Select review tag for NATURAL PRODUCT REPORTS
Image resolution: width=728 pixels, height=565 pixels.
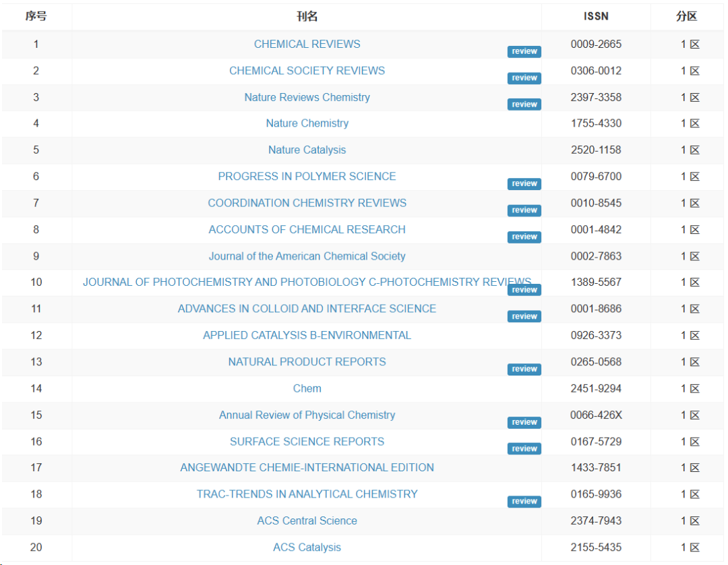pos(524,369)
